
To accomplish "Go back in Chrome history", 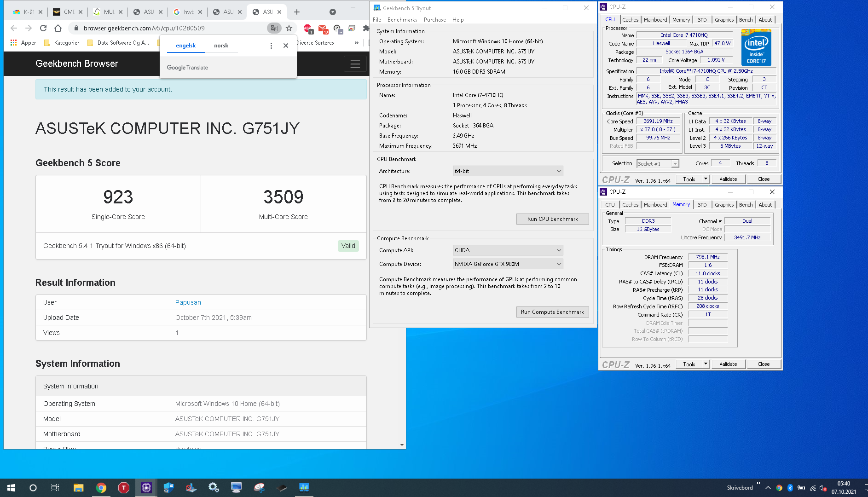I will click(14, 28).
